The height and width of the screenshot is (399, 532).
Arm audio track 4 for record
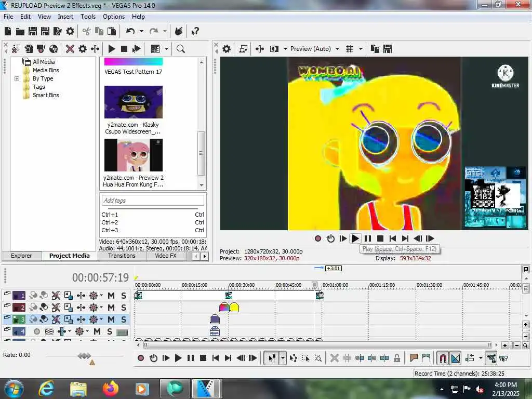click(x=37, y=331)
